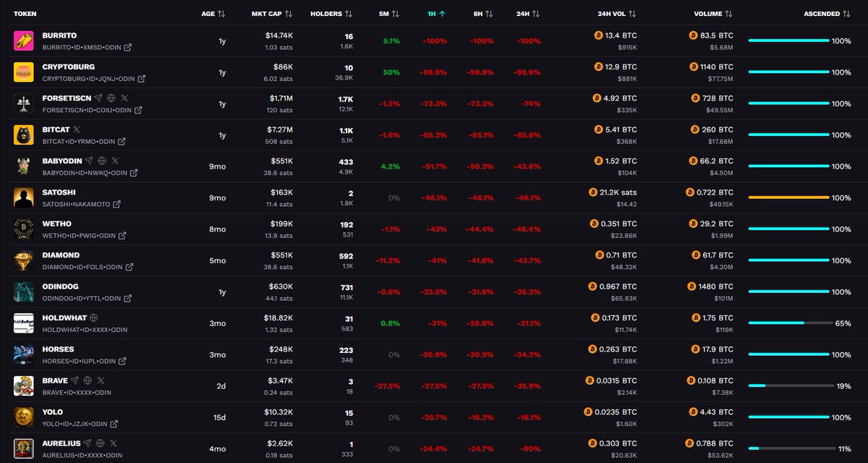Image resolution: width=868 pixels, height=463 pixels.
Task: Click YOLO gold coin avatar
Action: (x=24, y=417)
